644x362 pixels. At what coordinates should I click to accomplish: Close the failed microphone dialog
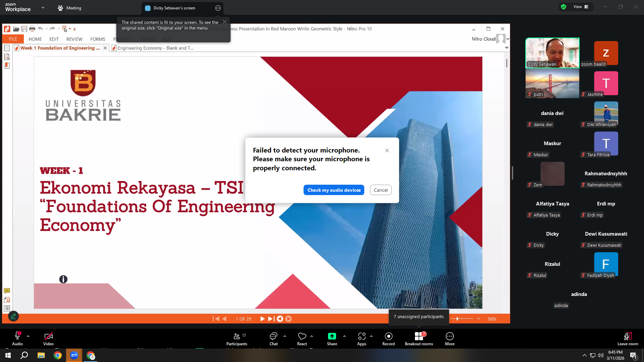(387, 150)
